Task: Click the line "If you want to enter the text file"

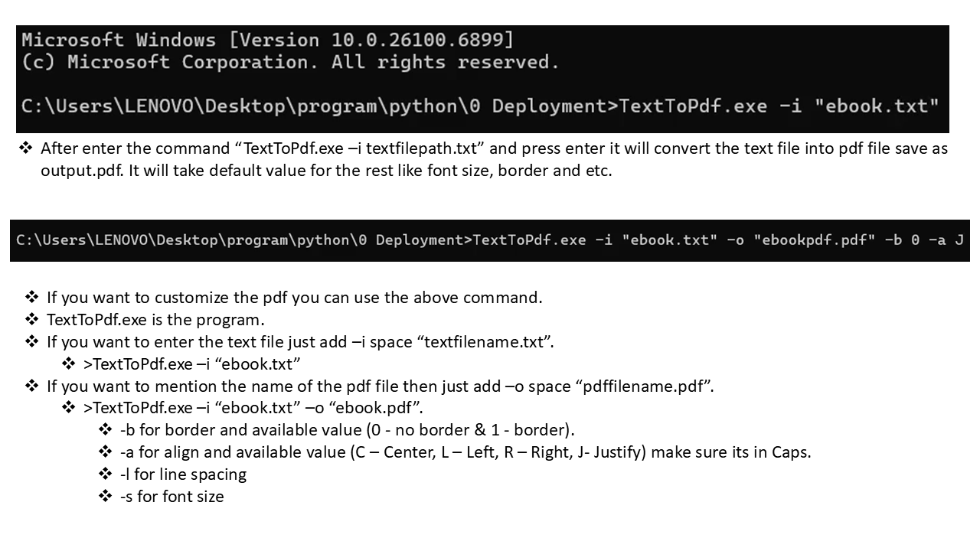Action: tap(300, 341)
